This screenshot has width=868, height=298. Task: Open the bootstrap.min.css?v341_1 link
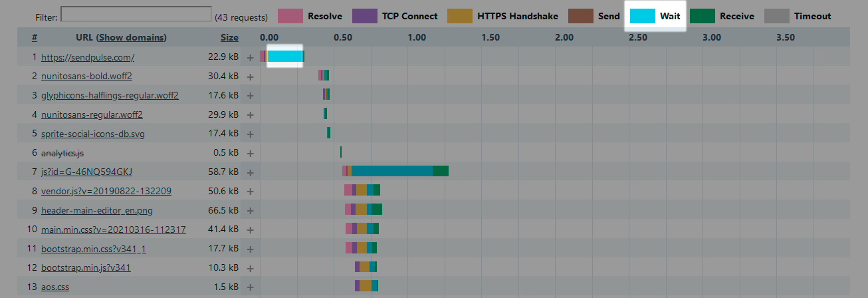point(94,249)
